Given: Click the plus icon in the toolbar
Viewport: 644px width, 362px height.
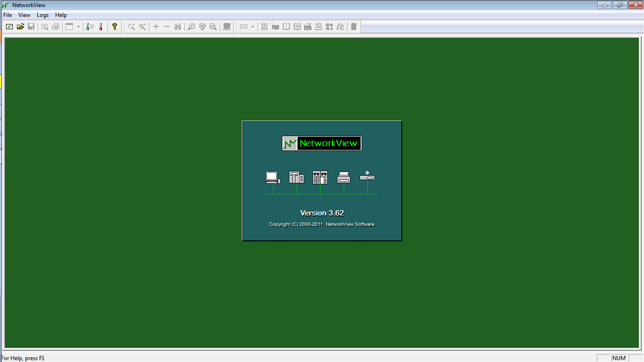Looking at the screenshot, I should coord(156,27).
